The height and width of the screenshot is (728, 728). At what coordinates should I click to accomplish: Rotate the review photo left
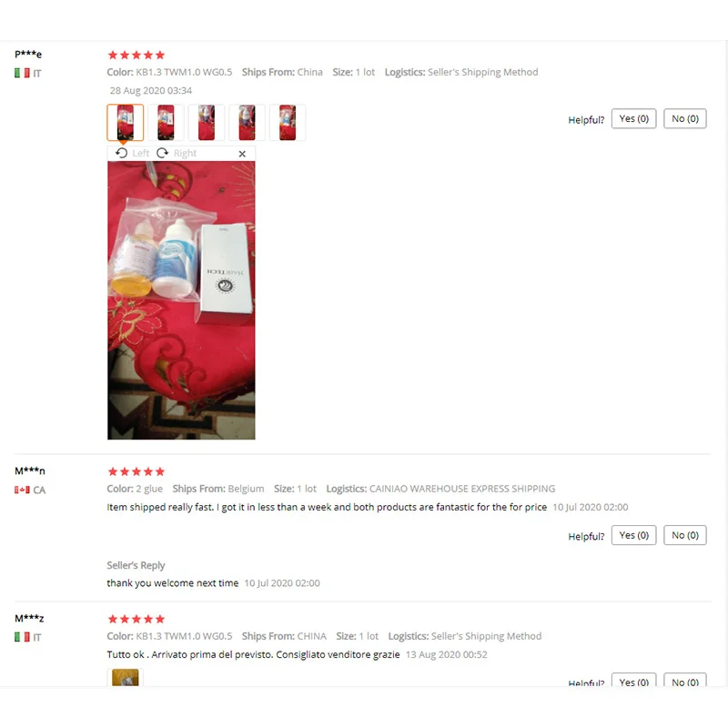click(132, 153)
